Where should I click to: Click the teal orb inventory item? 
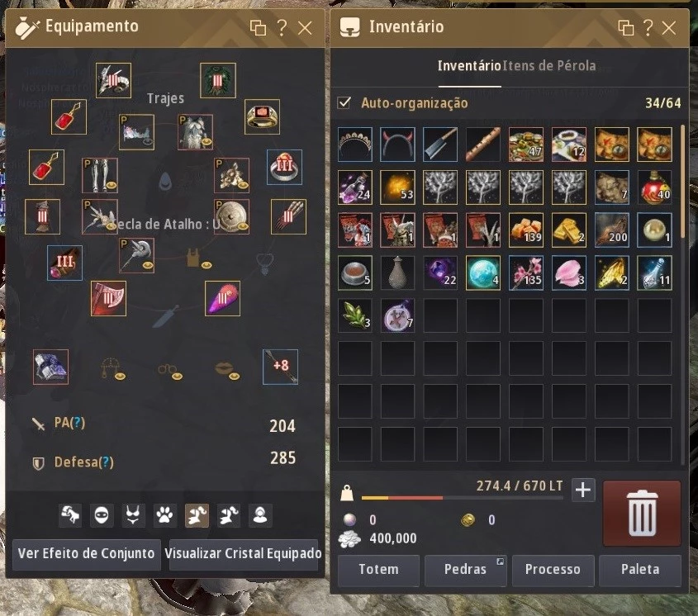483,272
